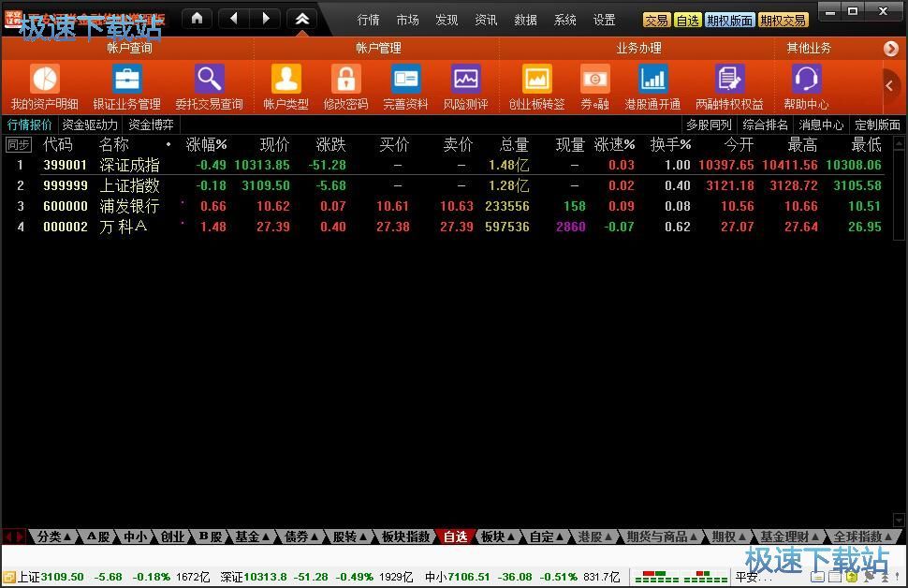Click table scrollbar down arrow
Image resolution: width=908 pixels, height=588 pixels.
pos(899,519)
